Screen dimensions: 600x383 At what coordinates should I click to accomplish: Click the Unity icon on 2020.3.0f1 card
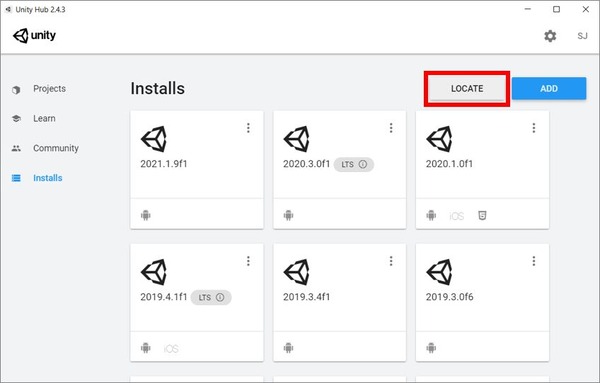tap(297, 139)
